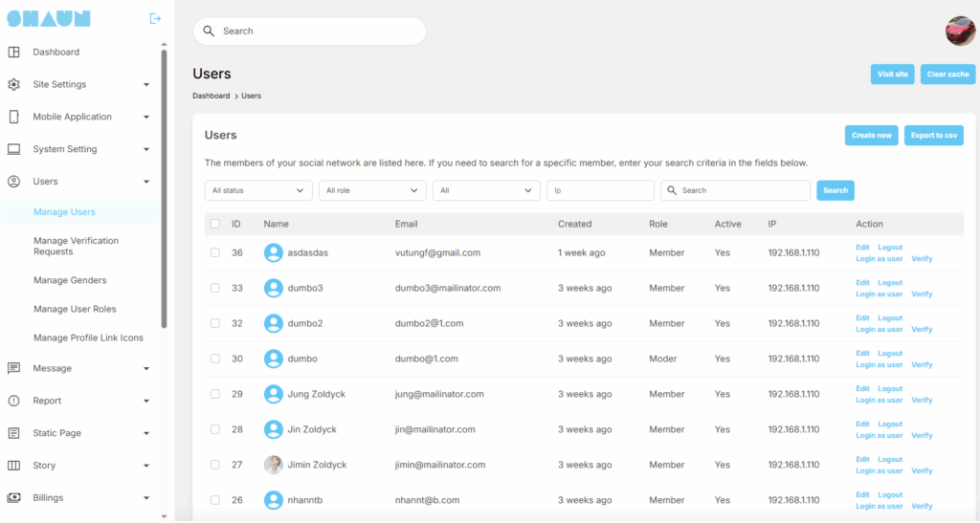Open Dashboard via its sidebar icon
The image size is (980, 523).
[x=13, y=52]
